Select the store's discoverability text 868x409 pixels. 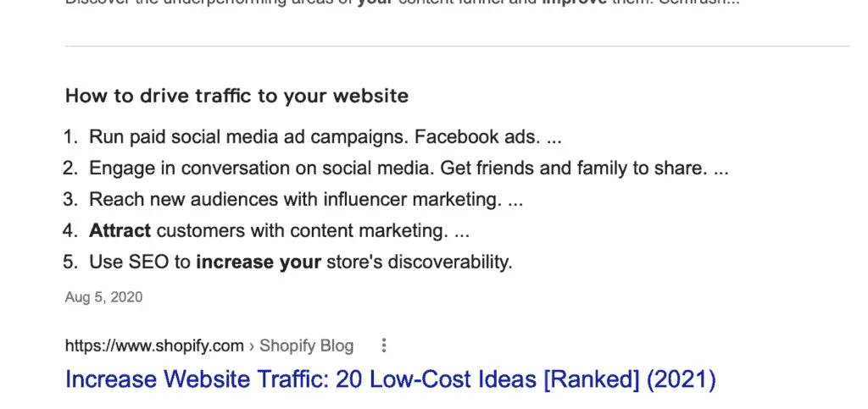point(420,262)
